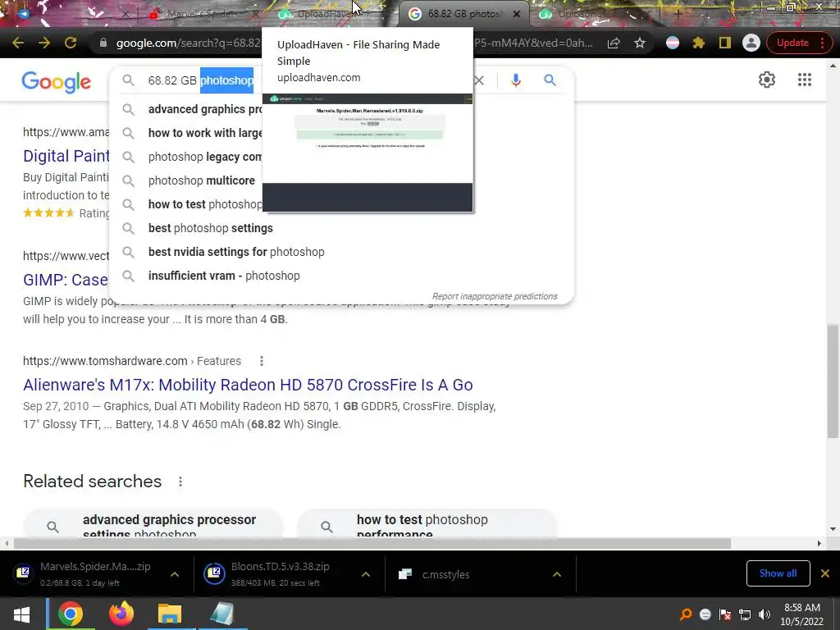Close the 68.82 GB photoshop tab
The width and height of the screenshot is (840, 630).
coord(517,14)
